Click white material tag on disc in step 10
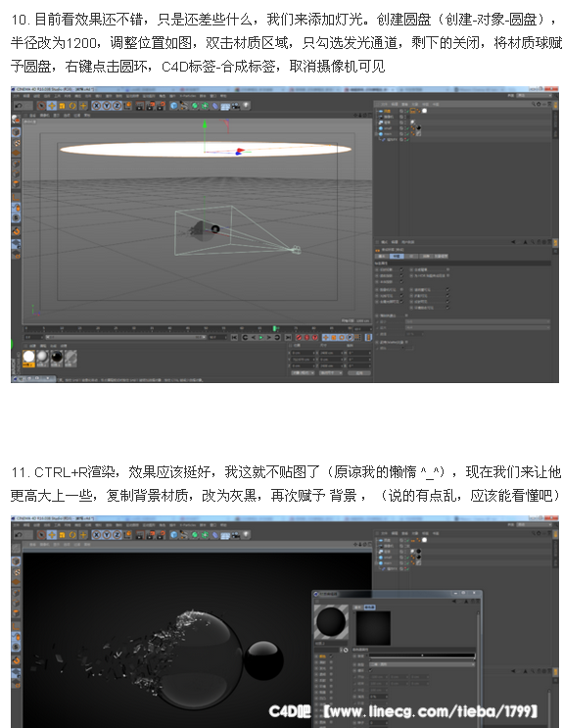 click(424, 111)
